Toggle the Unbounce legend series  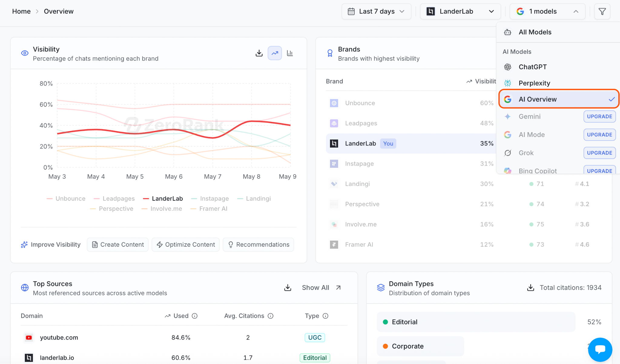pyautogui.click(x=66, y=199)
